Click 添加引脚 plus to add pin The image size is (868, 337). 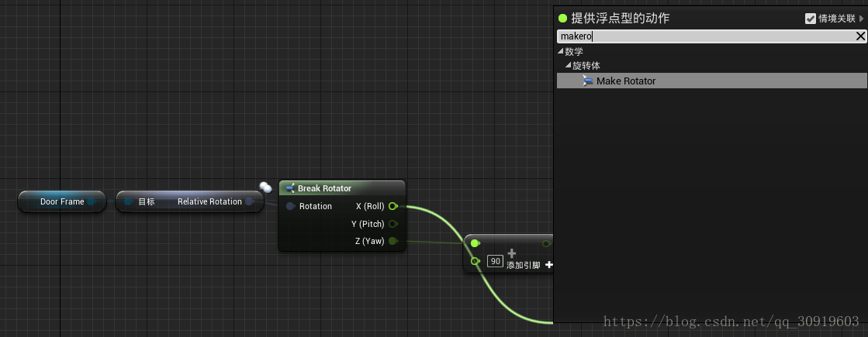point(548,265)
